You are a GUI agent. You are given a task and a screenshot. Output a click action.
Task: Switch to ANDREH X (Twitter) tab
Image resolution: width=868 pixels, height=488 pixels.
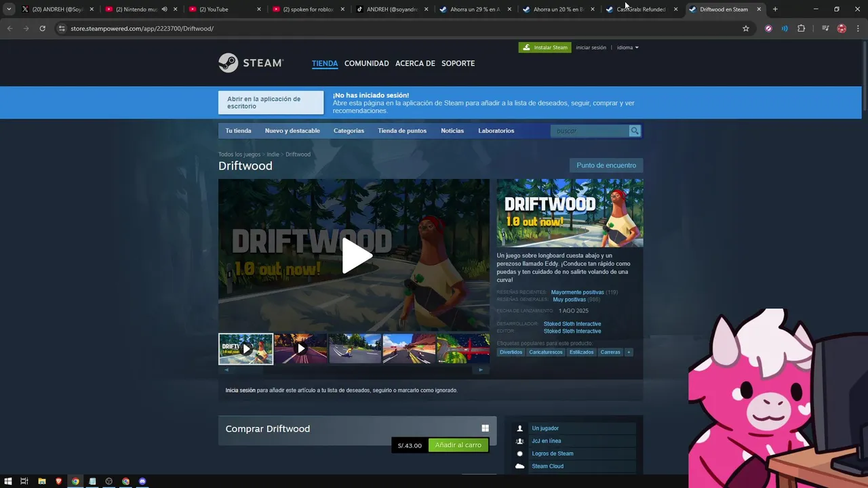[58, 9]
